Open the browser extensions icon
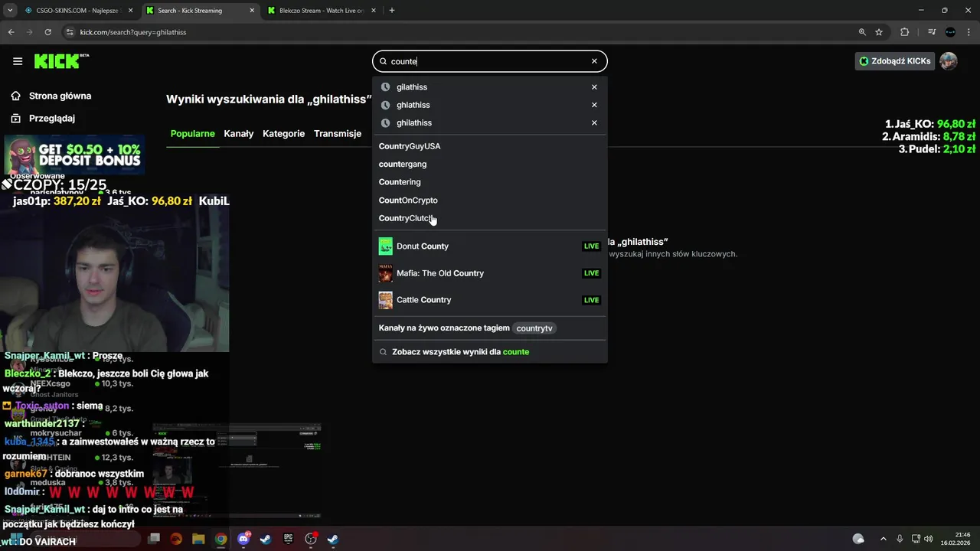 (x=905, y=32)
